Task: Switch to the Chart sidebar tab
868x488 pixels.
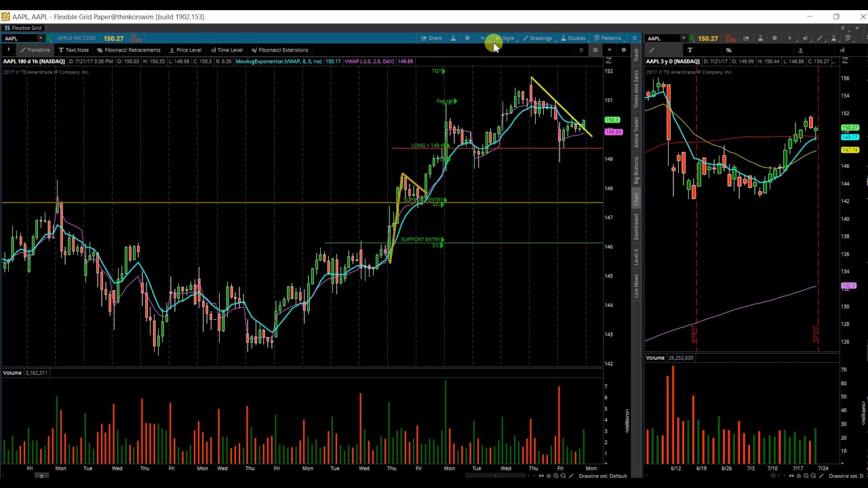Action: [x=636, y=199]
